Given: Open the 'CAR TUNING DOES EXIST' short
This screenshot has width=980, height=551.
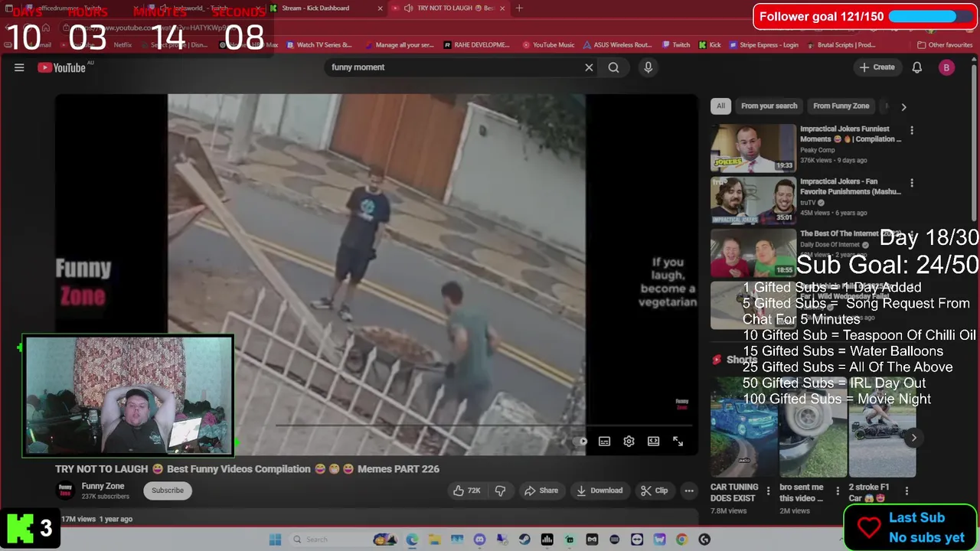Looking at the screenshot, I should coord(743,426).
